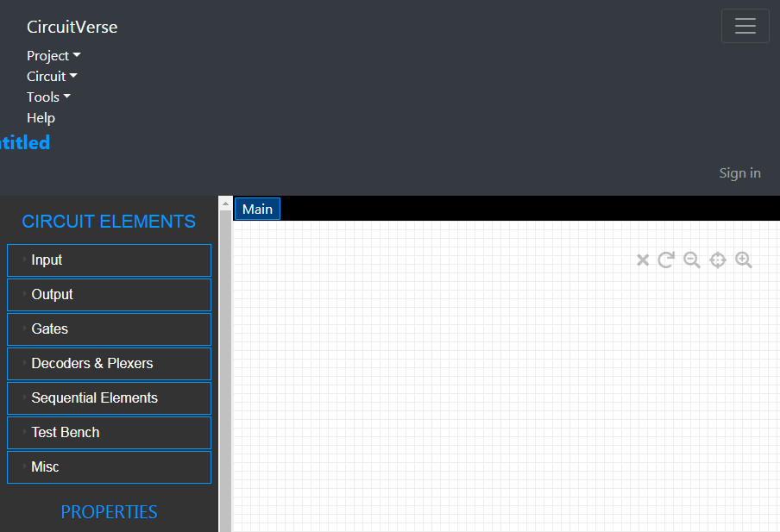Open the Help menu item

pos(41,117)
